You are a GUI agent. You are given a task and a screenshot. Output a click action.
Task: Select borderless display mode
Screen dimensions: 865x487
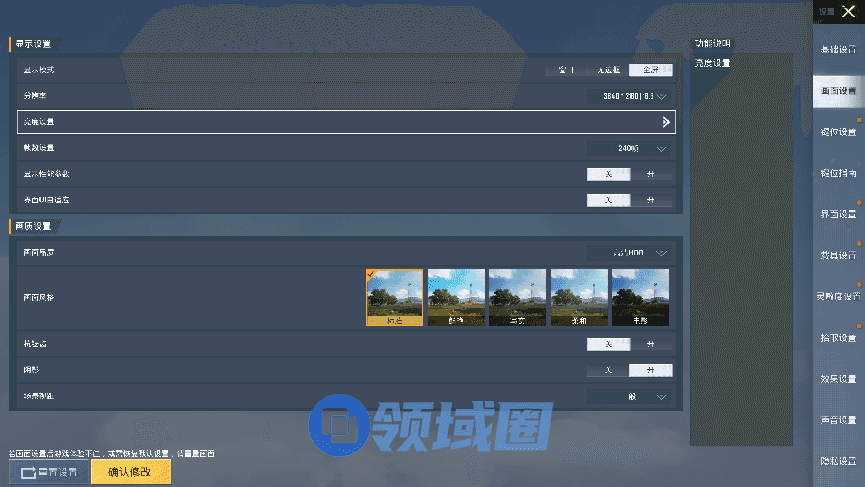(608, 70)
